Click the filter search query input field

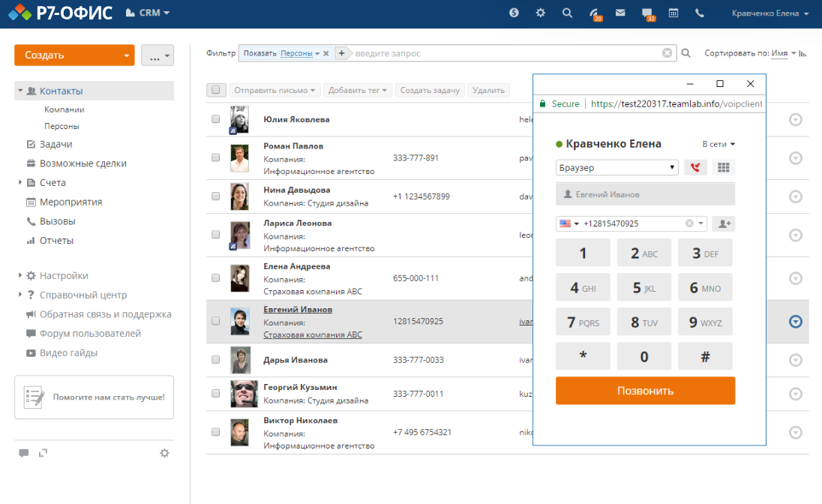[506, 53]
